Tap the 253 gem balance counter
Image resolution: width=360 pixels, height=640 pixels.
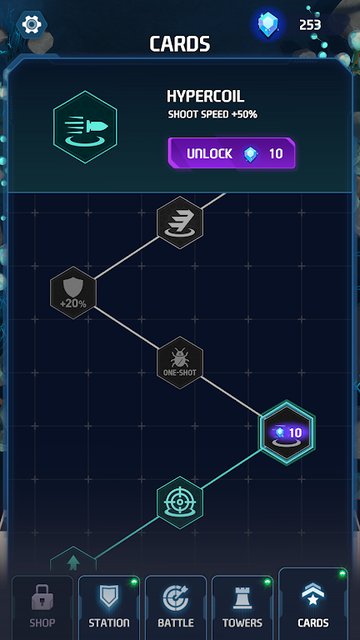pos(310,25)
